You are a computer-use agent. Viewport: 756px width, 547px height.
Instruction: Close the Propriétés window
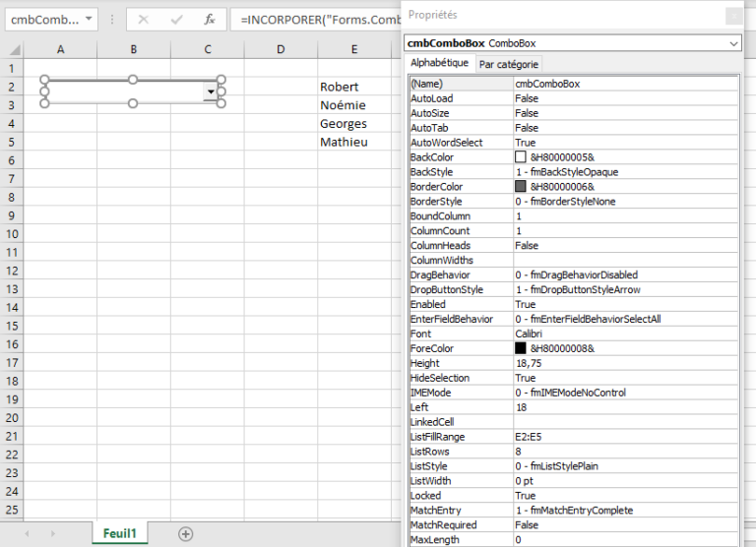coord(733,15)
